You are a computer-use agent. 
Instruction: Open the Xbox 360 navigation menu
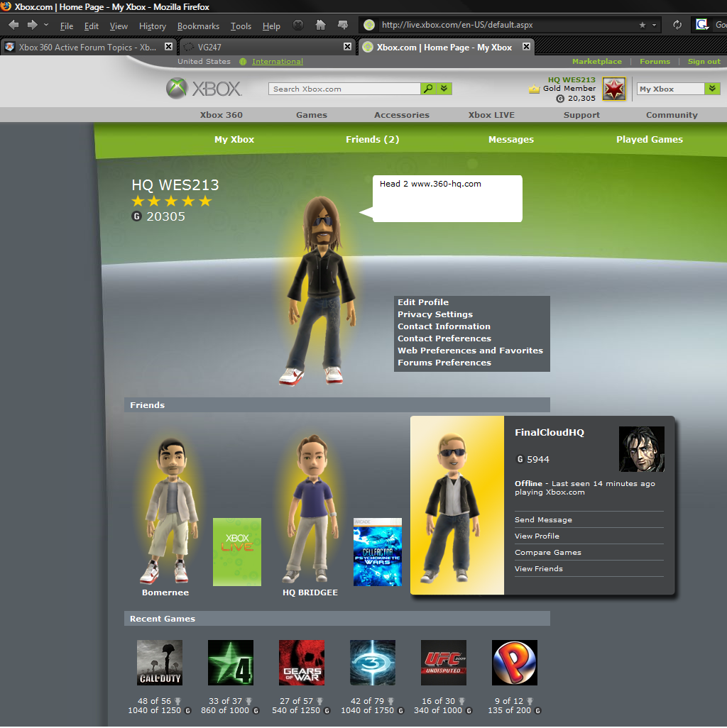221,115
